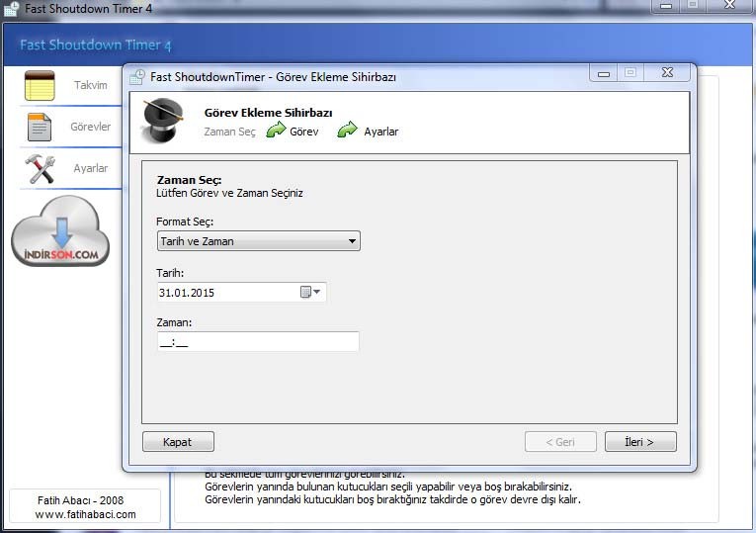Click the 'Tarih:' label
Viewport: 756px width, 533px height.
(170, 273)
